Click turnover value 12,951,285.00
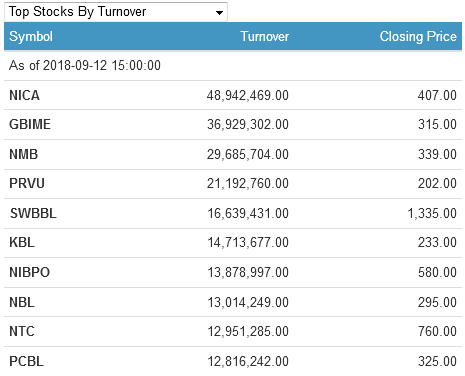This screenshot has height=376, width=465. 248,331
